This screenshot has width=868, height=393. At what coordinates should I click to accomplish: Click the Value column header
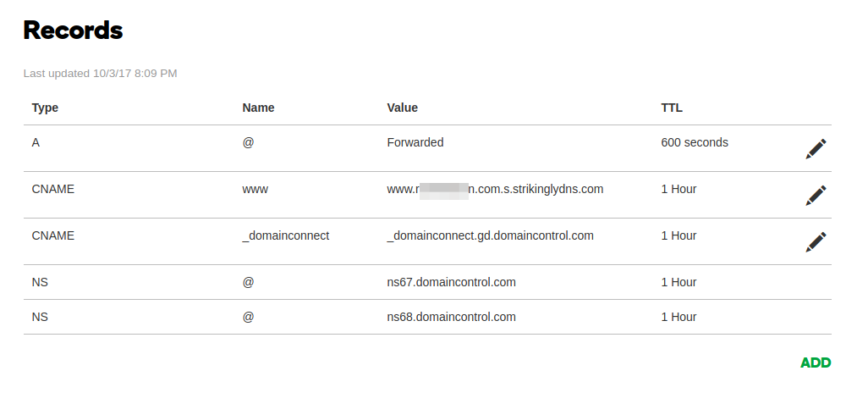click(x=403, y=108)
